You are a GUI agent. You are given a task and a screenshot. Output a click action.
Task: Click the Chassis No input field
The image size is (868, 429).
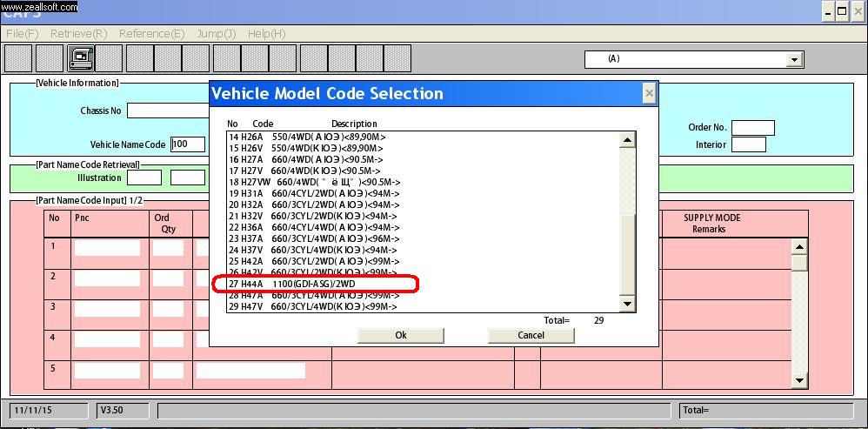point(169,111)
